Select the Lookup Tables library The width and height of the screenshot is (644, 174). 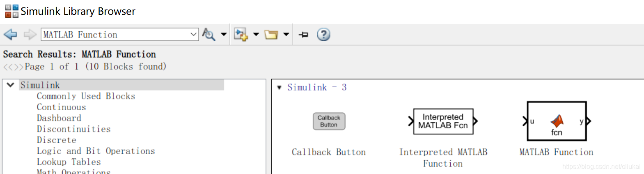[x=69, y=162]
